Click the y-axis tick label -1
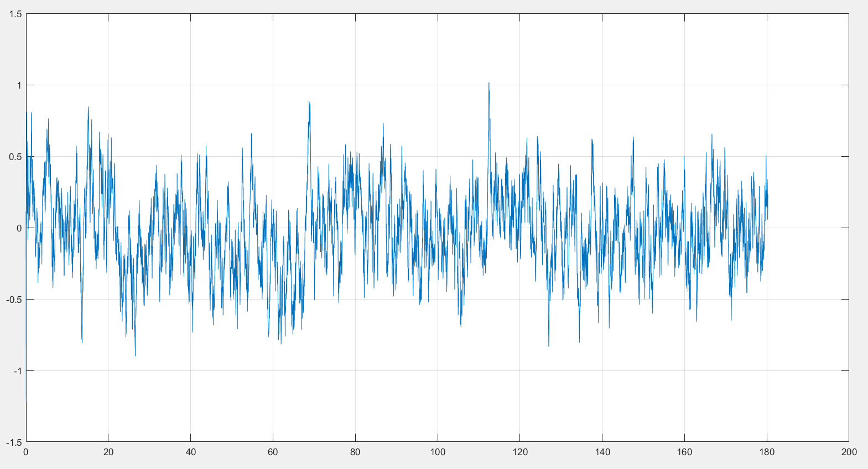The image size is (868, 469). pos(18,371)
